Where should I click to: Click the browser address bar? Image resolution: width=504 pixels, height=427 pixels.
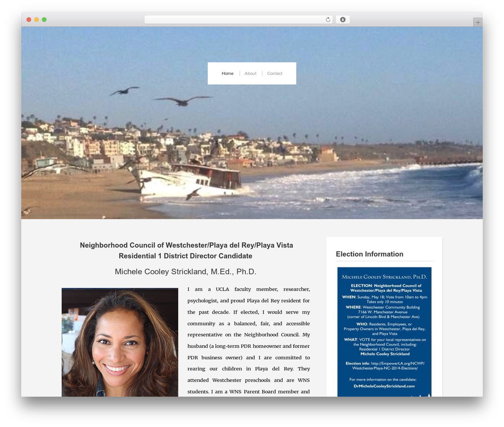pos(238,20)
